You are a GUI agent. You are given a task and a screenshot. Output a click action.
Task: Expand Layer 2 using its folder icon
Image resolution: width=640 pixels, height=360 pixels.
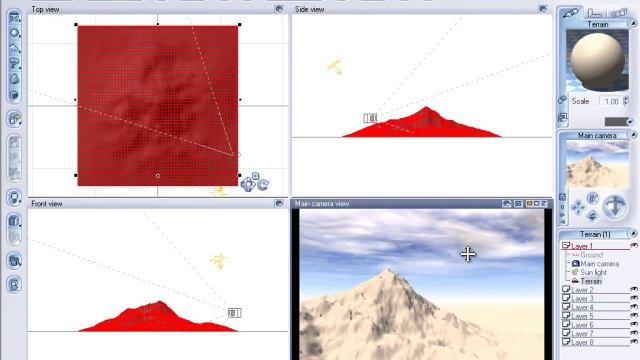(566, 289)
